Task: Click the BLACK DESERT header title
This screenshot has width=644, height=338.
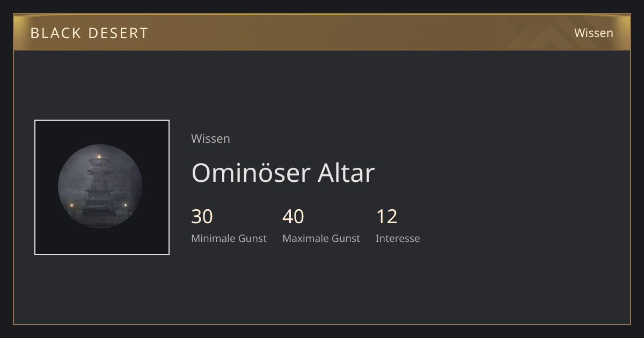Action: 89,33
